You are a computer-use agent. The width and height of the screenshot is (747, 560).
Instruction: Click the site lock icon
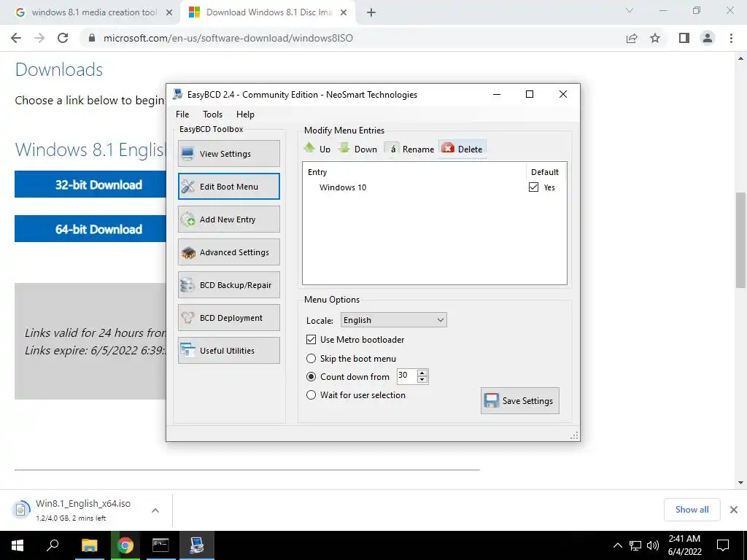pyautogui.click(x=92, y=38)
